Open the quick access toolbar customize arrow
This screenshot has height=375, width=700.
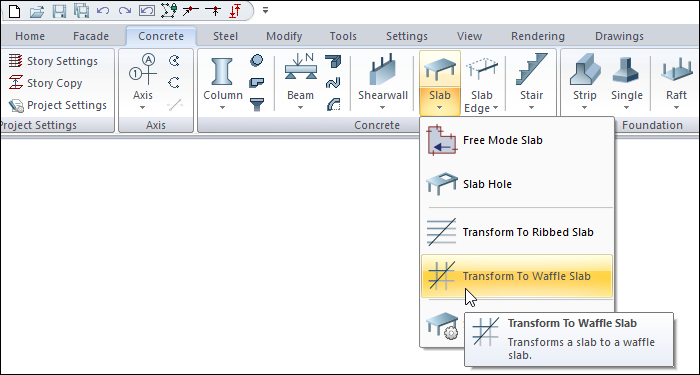265,10
